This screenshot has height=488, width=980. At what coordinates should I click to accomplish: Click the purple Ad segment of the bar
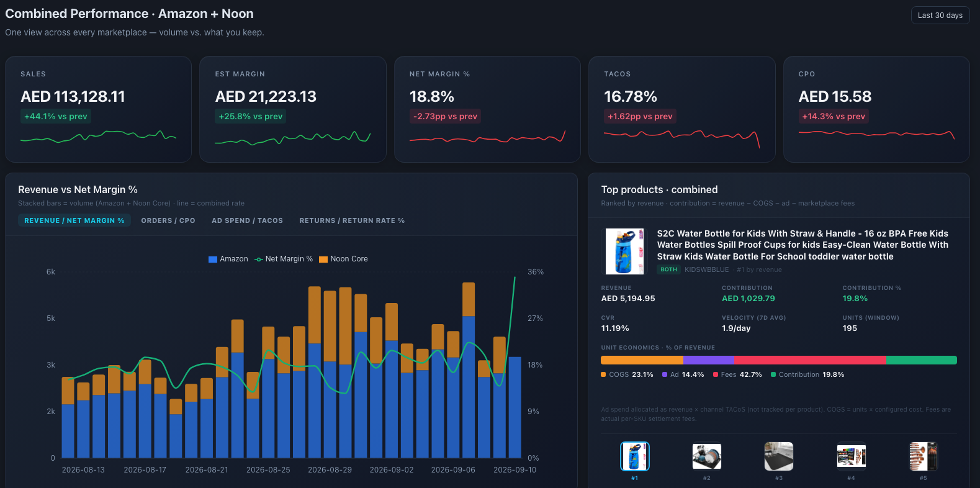709,360
